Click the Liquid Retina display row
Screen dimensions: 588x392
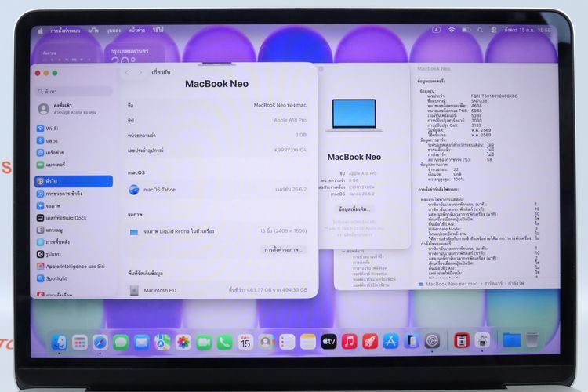(x=217, y=231)
